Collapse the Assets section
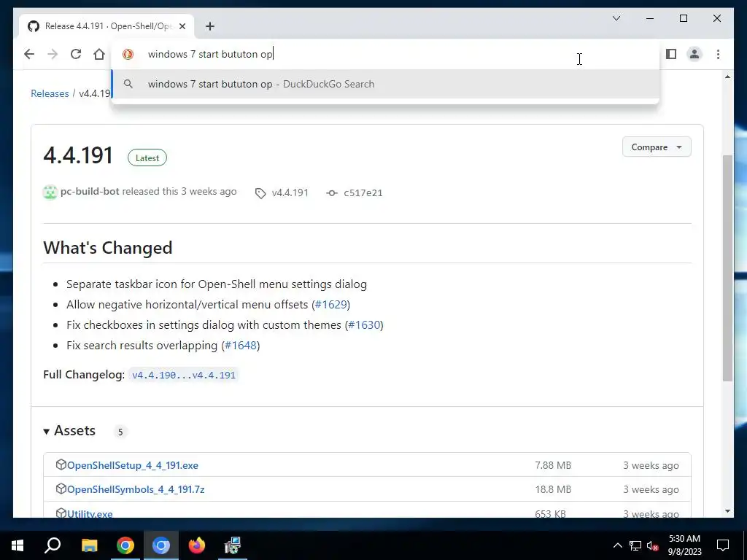Image resolution: width=747 pixels, height=560 pixels. pyautogui.click(x=69, y=431)
